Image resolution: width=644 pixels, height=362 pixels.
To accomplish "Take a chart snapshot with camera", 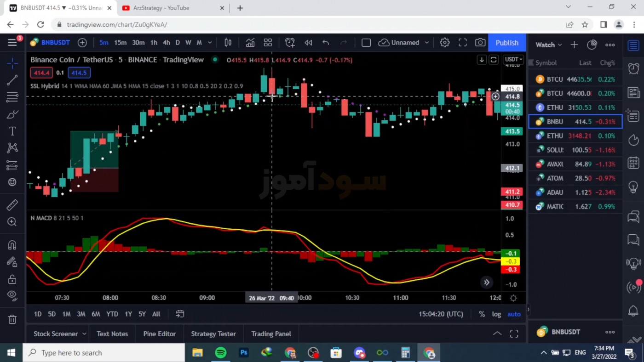I will [x=480, y=43].
